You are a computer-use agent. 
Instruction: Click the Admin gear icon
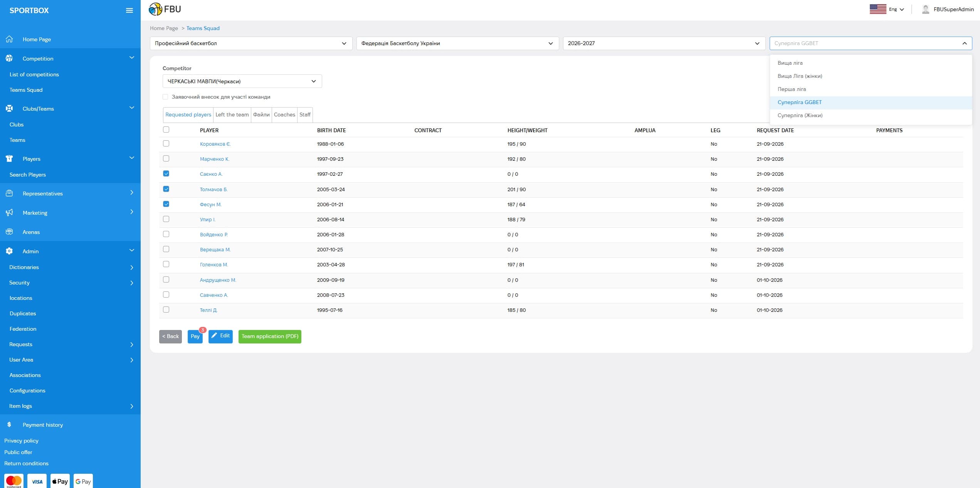pos(9,251)
